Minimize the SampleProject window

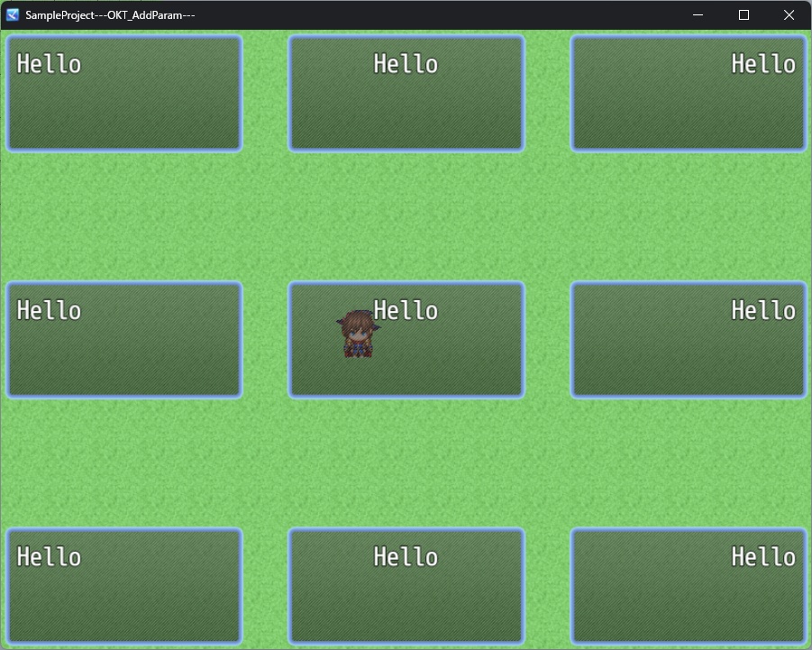point(698,15)
